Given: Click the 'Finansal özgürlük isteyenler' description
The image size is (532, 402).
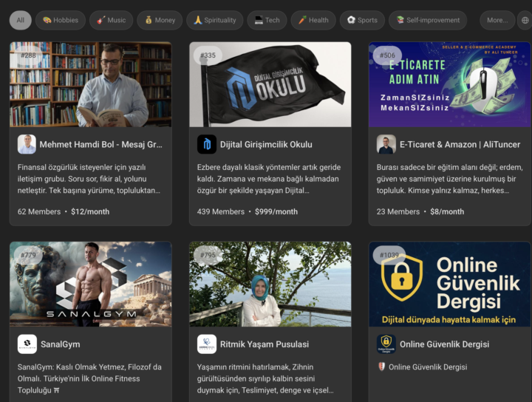Looking at the screenshot, I should coord(89,179).
